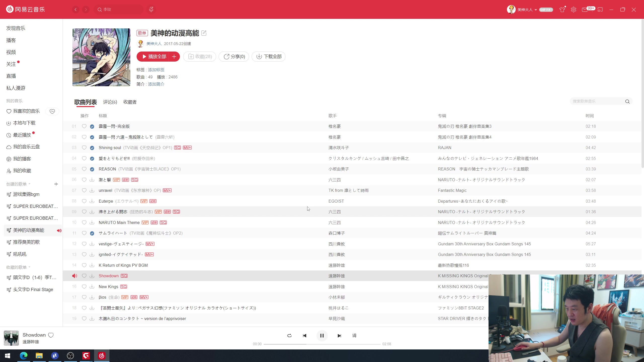Switch to 收藏者 tab
644x362 pixels.
click(130, 102)
